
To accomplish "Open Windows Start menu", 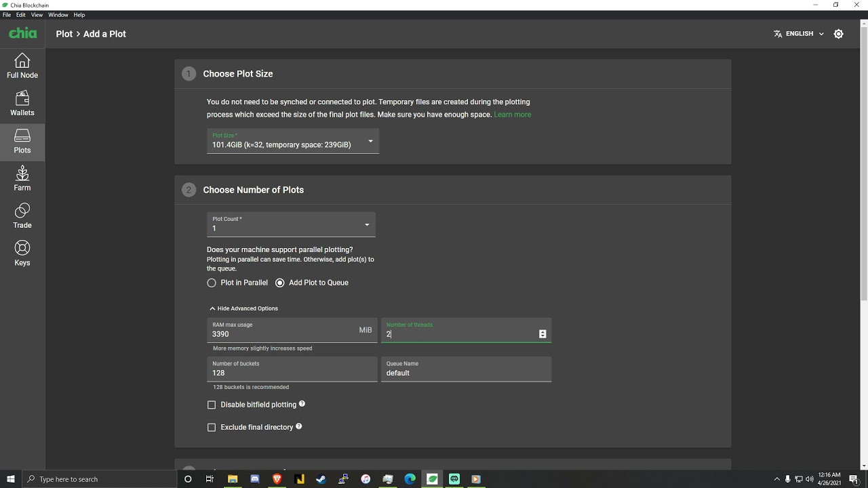I will pyautogui.click(x=11, y=479).
